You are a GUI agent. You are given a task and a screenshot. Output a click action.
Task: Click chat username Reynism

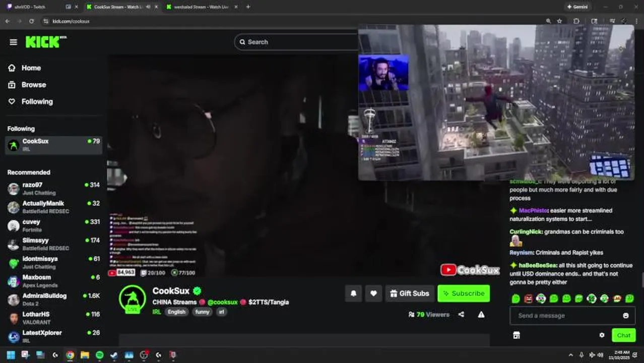(521, 253)
